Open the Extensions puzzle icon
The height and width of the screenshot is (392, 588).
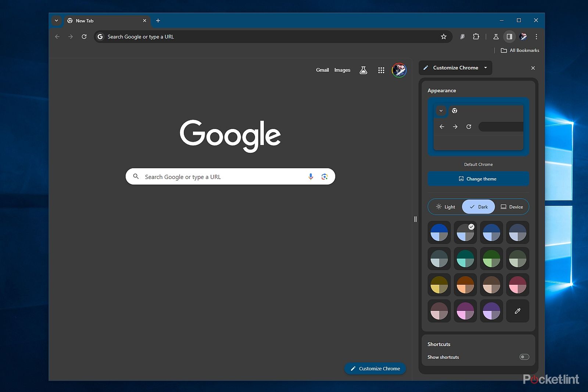[x=476, y=37]
